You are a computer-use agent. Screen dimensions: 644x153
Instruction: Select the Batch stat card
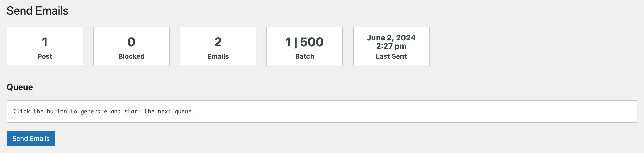305,47
